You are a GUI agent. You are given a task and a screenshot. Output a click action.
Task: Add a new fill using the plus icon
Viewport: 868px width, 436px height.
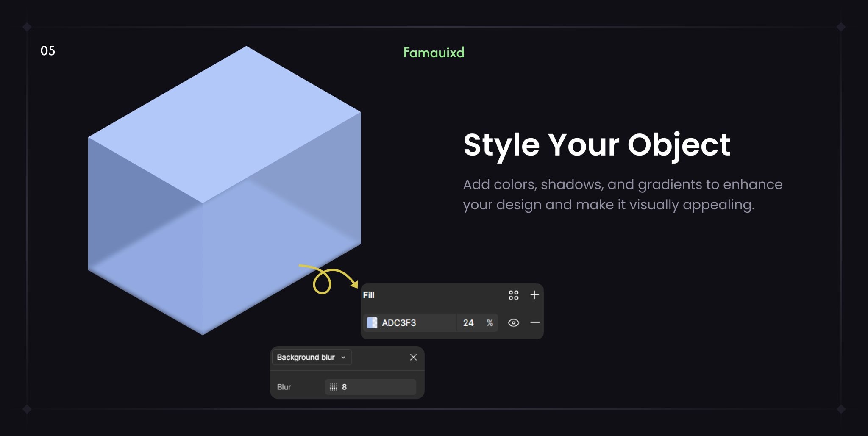click(534, 295)
